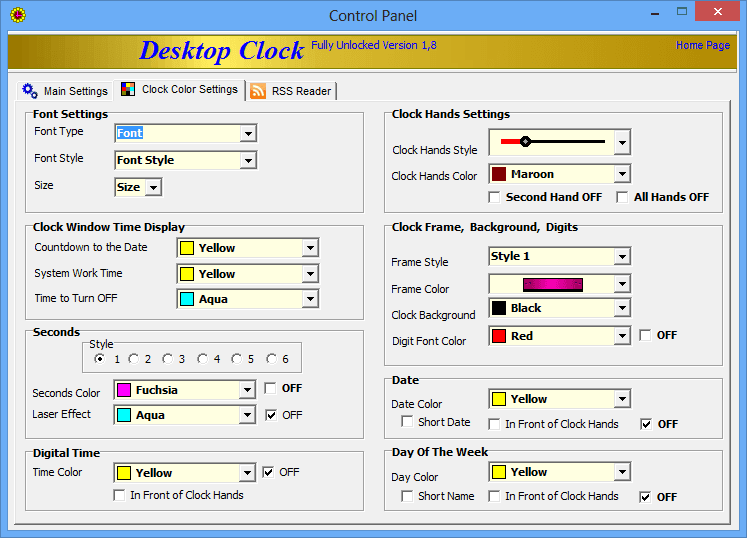This screenshot has height=538, width=747.
Task: Open the Home Page link
Action: coord(702,46)
